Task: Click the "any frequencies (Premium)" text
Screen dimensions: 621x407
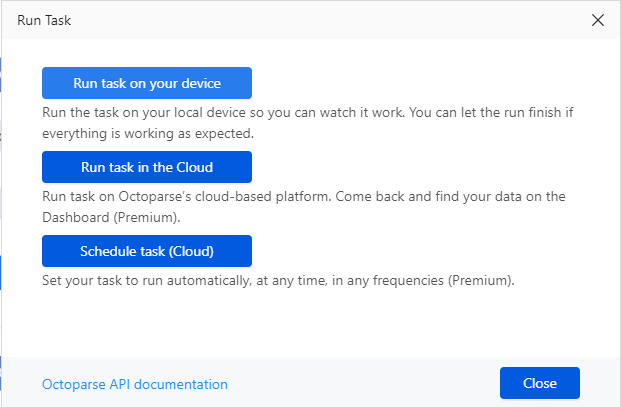Action: click(x=440, y=281)
